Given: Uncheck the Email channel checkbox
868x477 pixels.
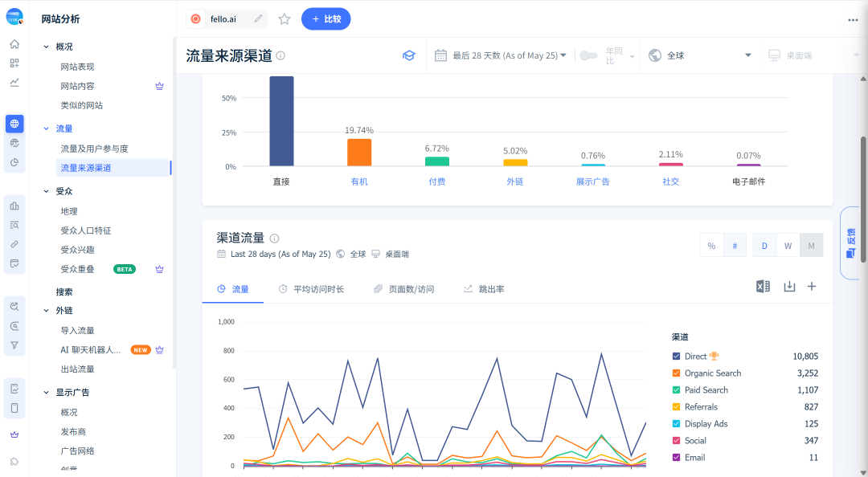Looking at the screenshot, I should tap(676, 458).
